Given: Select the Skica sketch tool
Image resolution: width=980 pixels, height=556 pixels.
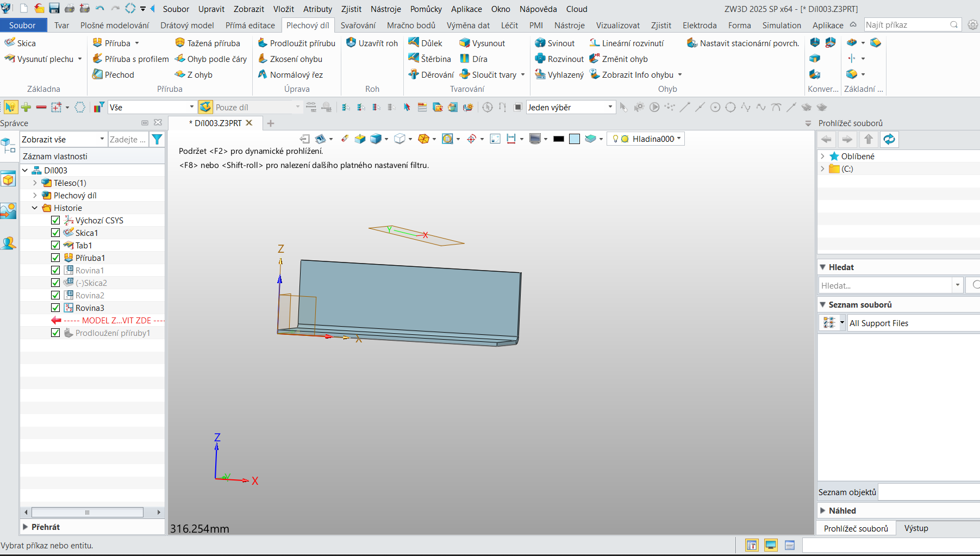Looking at the screenshot, I should click(x=20, y=43).
